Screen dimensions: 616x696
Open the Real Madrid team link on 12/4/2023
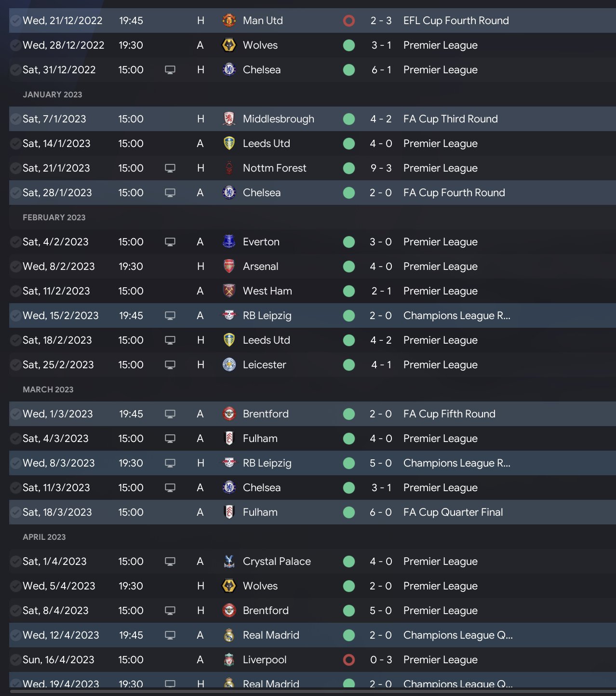tap(271, 635)
